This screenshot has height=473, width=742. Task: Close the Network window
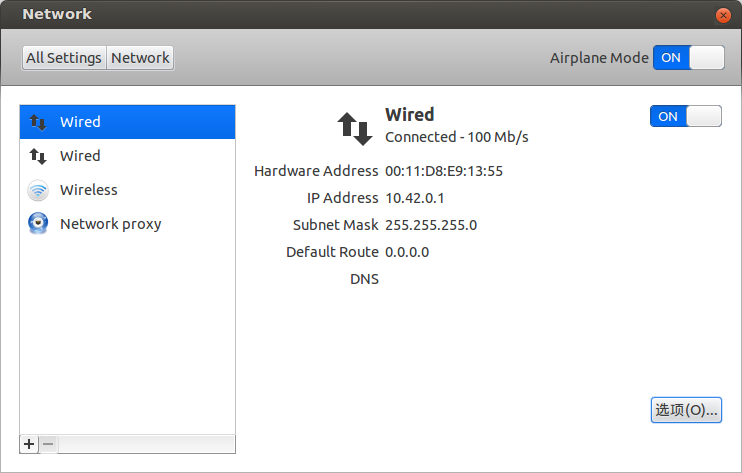723,15
